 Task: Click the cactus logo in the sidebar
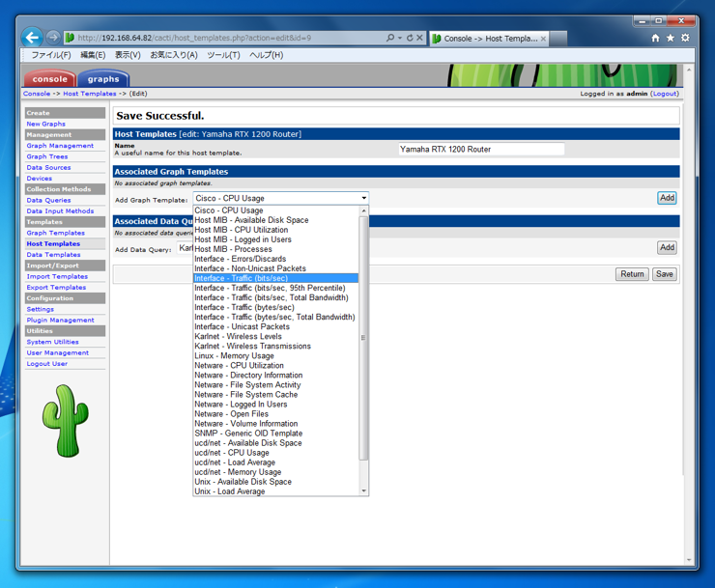coord(65,420)
